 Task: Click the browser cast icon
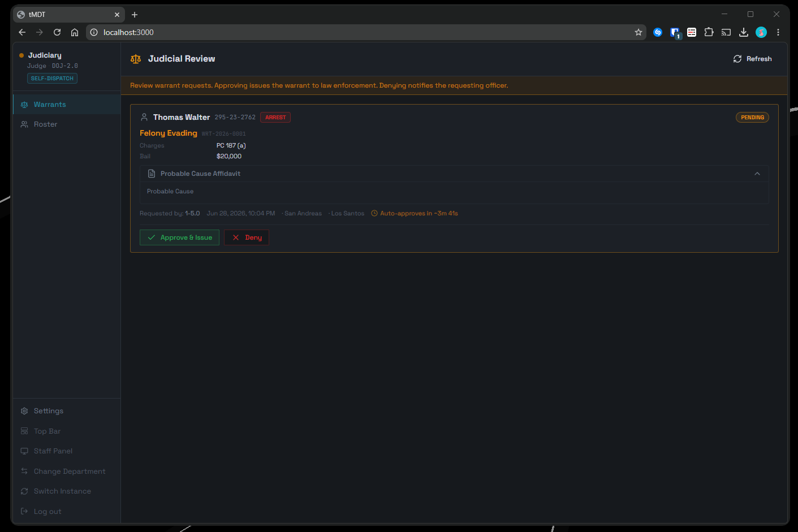pos(726,32)
